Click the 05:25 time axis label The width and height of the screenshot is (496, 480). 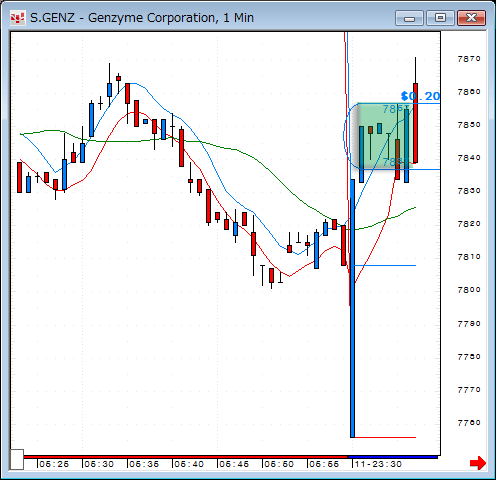[54, 464]
